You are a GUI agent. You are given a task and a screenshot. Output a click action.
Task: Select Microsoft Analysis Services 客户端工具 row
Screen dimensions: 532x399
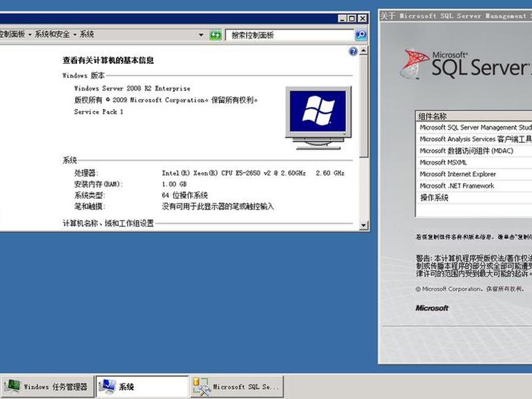pos(474,139)
